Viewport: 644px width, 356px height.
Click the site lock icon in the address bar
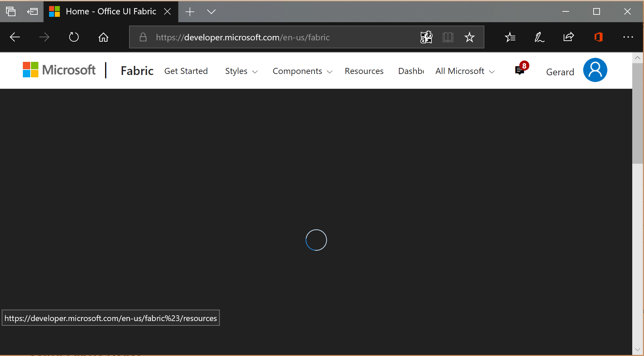(x=143, y=37)
